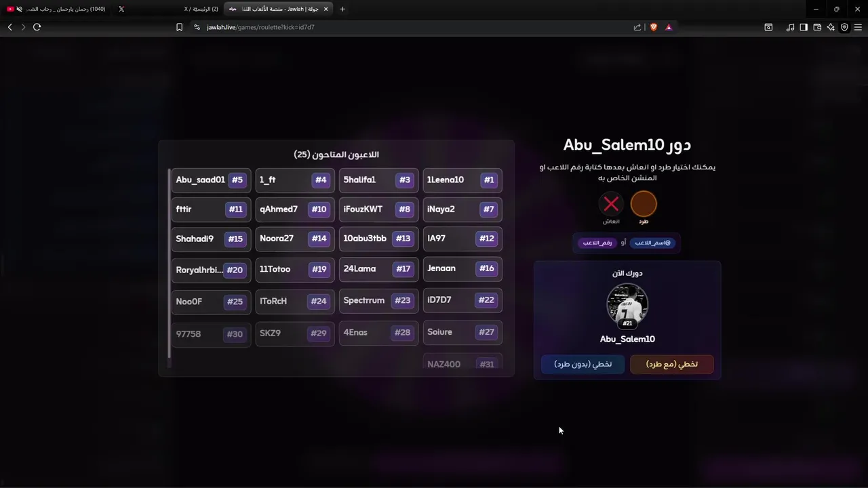868x488 pixels.
Task: Open the Brave Rewards triangle icon
Action: pyautogui.click(x=668, y=27)
